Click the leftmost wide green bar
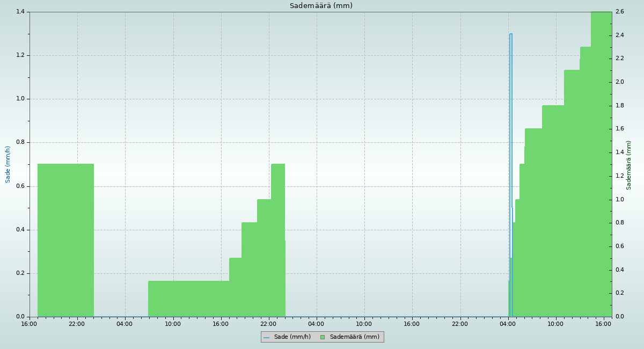Image resolution: width=644 pixels, height=349 pixels. [x=65, y=241]
